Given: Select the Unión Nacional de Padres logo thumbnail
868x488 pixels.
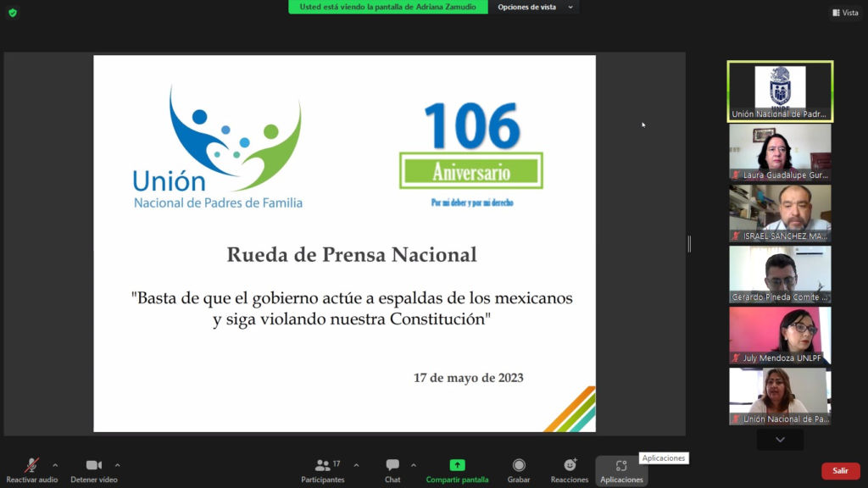Looking at the screenshot, I should click(x=780, y=91).
